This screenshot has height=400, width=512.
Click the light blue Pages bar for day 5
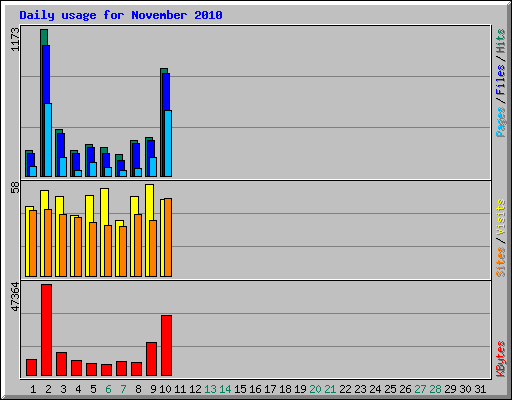click(x=93, y=169)
